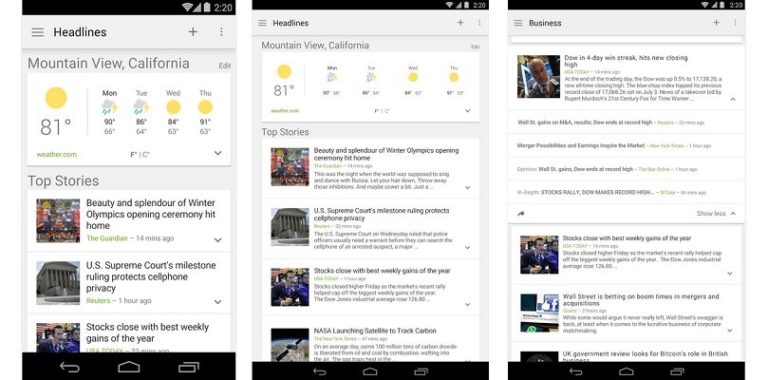Open "Merger Possibilities and Earnings Inspire the Market"

581,146
